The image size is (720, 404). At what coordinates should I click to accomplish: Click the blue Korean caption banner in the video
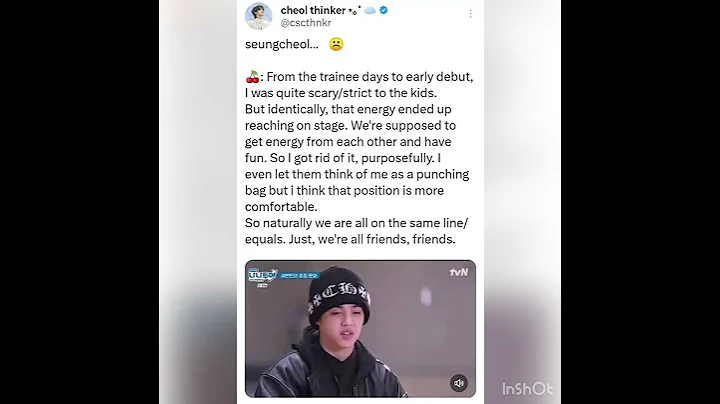click(x=299, y=275)
